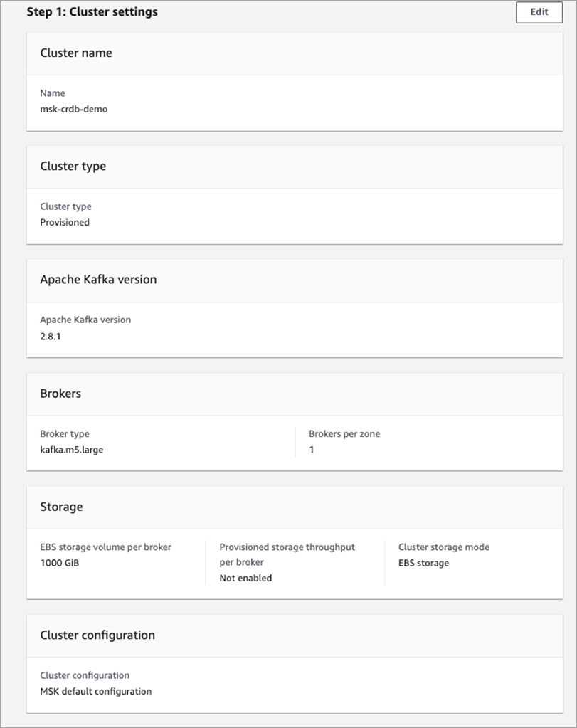Click the "Cluster name" panel heading

(75, 53)
